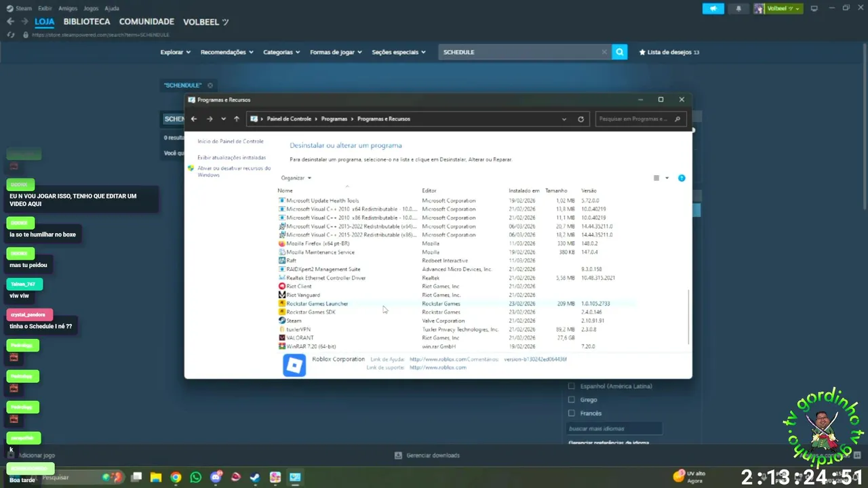The height and width of the screenshot is (488, 868).
Task: Click the view options list icon
Action: point(656,178)
